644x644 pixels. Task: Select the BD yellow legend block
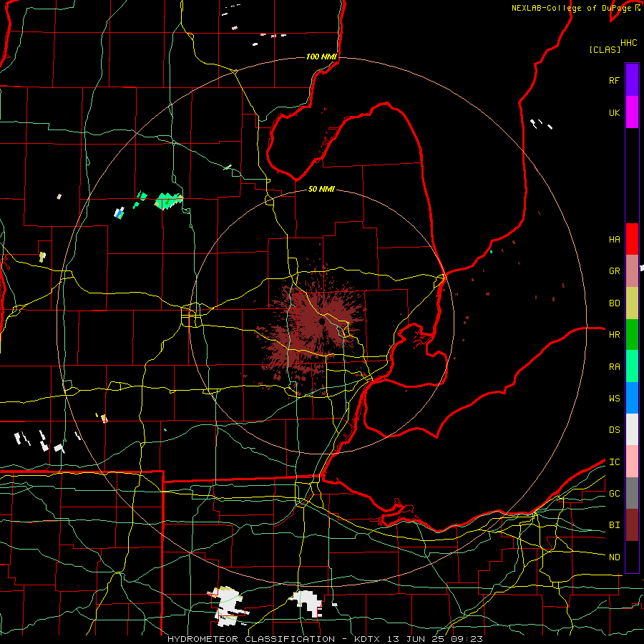point(632,303)
